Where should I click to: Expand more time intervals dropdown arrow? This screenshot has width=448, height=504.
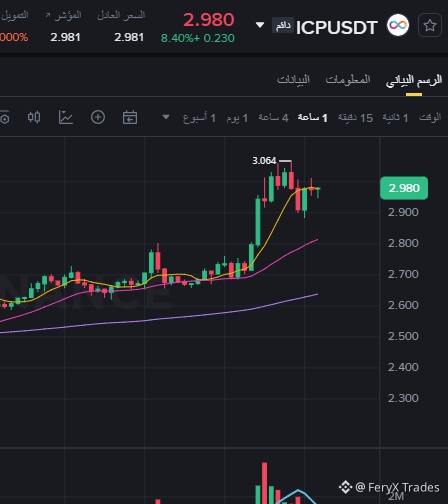click(x=166, y=117)
